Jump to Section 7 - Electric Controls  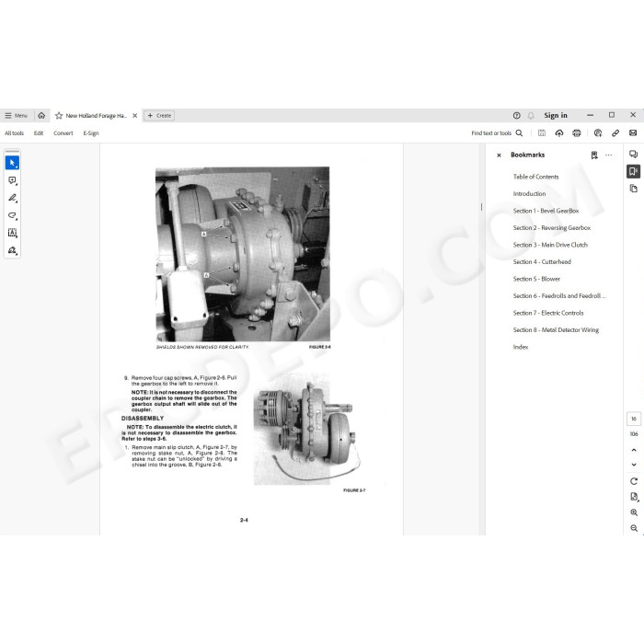pyautogui.click(x=548, y=314)
